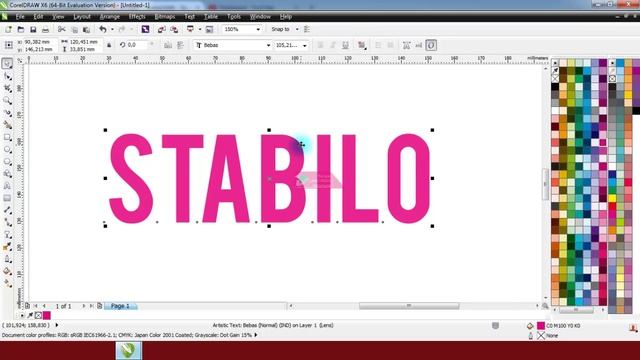Click the rotation angle input field
This screenshot has height=360, width=640.
pyautogui.click(x=137, y=45)
